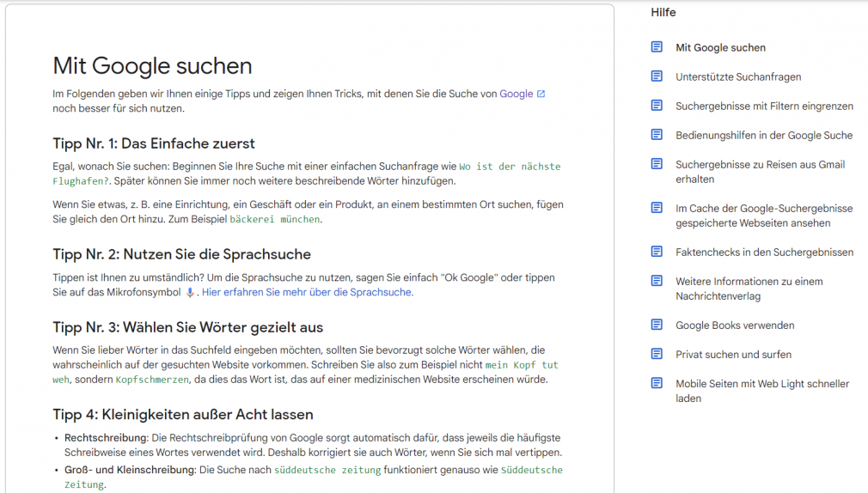The height and width of the screenshot is (493, 868).
Task: Click heading 'Tipp Nr. 1: Das Einfache zuerst'
Action: (153, 143)
